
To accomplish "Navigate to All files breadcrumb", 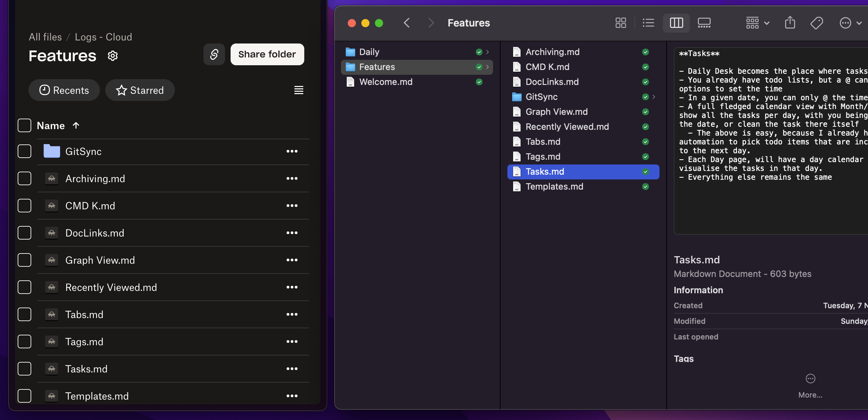I will coord(45,37).
